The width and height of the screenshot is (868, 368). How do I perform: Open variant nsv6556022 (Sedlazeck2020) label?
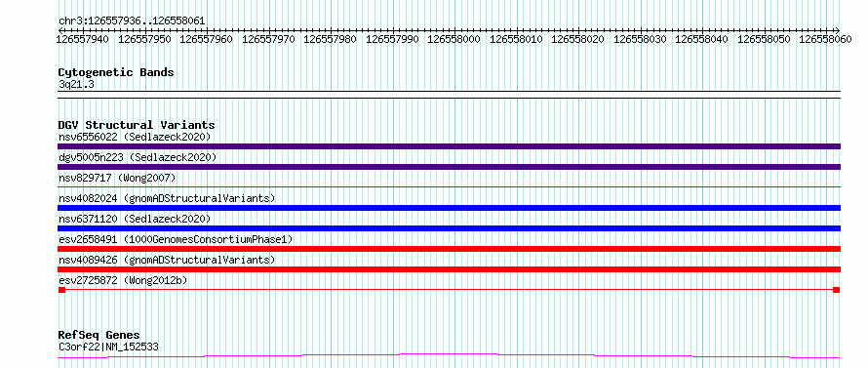point(135,137)
